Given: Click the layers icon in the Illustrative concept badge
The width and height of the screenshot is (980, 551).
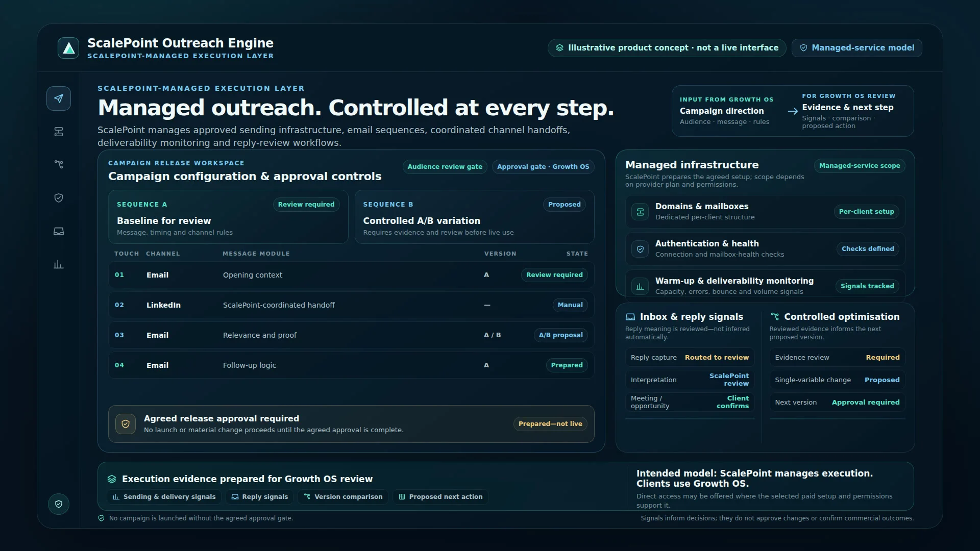Looking at the screenshot, I should click(x=559, y=48).
